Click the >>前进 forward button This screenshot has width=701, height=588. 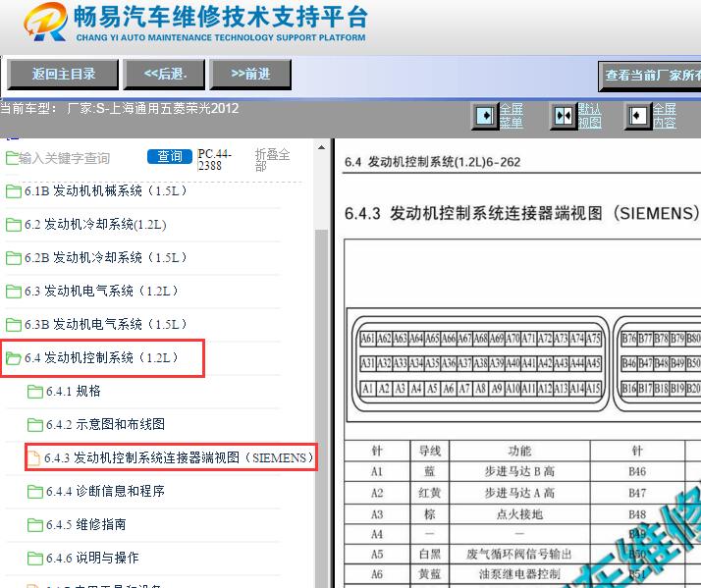(x=250, y=75)
